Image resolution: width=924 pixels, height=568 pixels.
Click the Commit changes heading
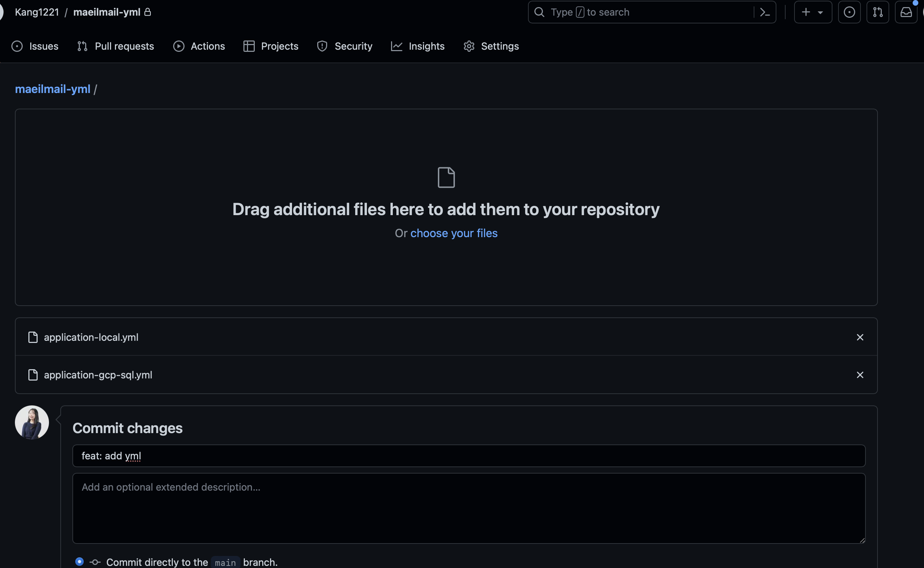[128, 428]
